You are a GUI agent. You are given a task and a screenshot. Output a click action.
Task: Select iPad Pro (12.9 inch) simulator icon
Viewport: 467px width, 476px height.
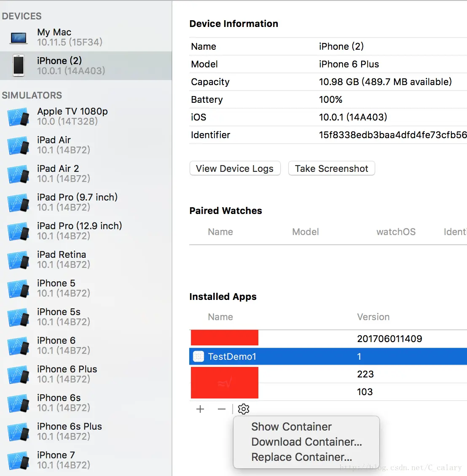(x=19, y=231)
